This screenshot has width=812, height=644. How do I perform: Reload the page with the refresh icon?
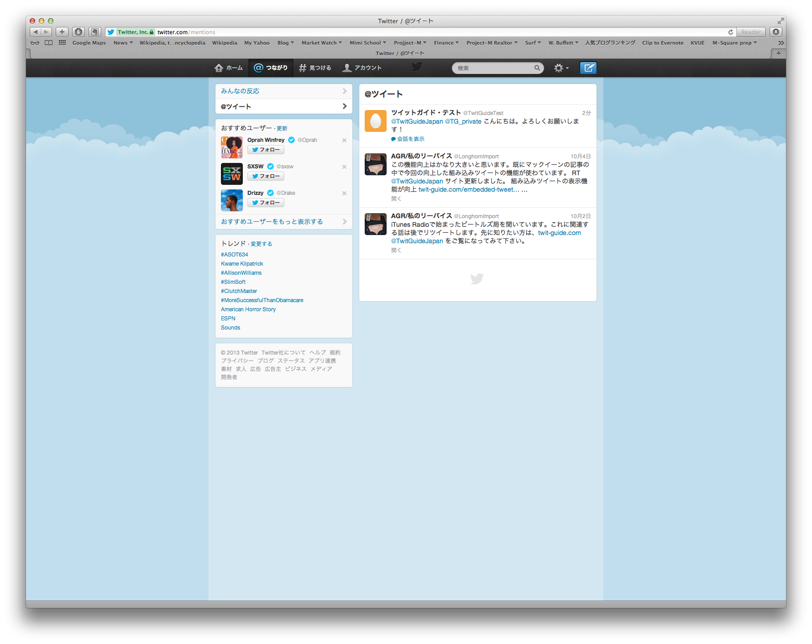coord(730,32)
